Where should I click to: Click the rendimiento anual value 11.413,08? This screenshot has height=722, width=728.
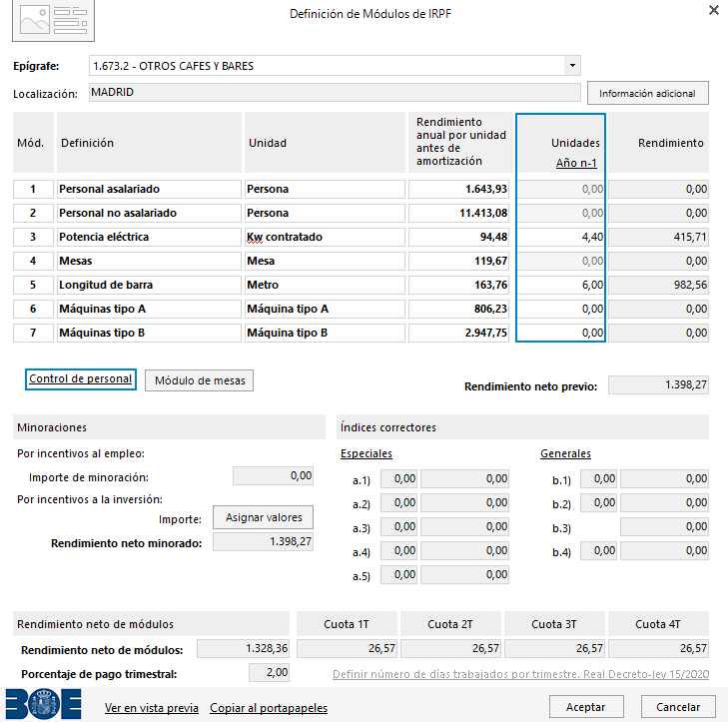click(x=458, y=213)
